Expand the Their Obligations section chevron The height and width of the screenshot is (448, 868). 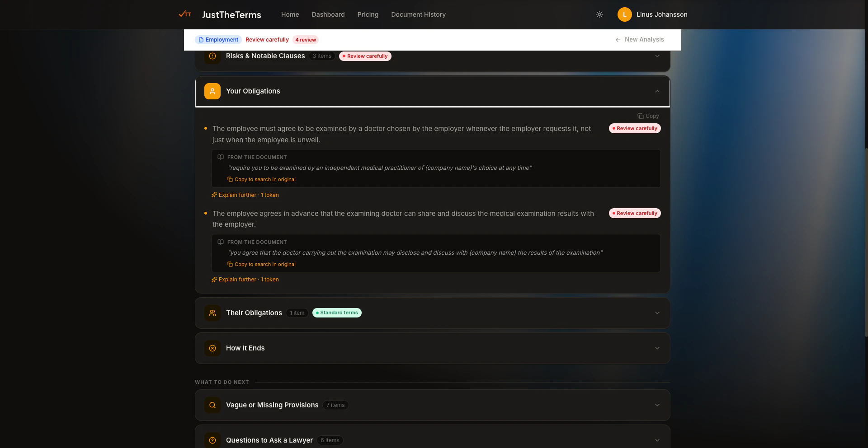(657, 313)
